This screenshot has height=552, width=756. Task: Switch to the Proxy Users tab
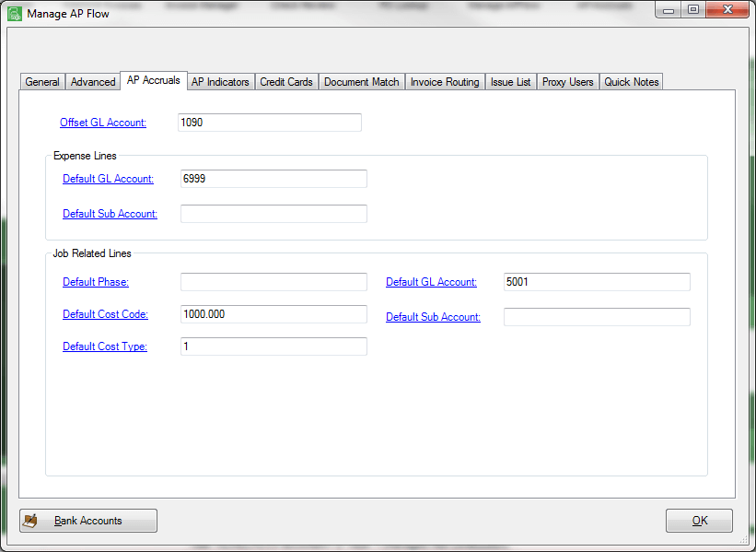567,81
